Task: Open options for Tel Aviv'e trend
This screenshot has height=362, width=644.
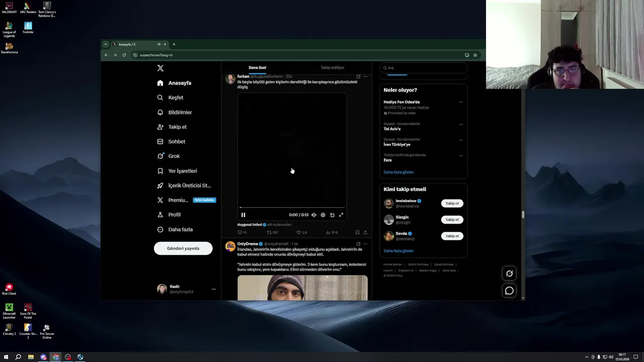Action: (460, 124)
